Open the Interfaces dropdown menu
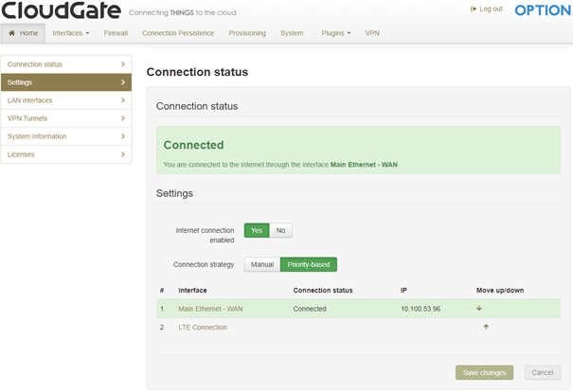The width and height of the screenshot is (573, 392). point(71,33)
